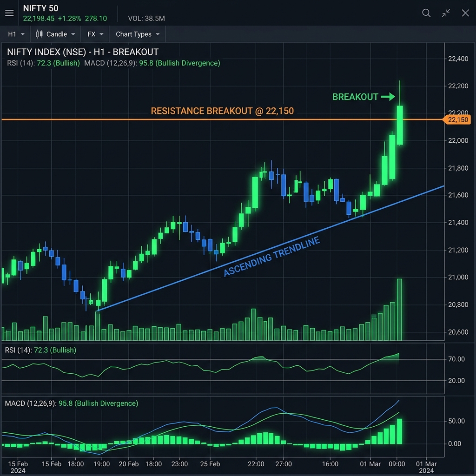Click the MACD 50.00 axis label
476x476 pixels.
(456, 421)
